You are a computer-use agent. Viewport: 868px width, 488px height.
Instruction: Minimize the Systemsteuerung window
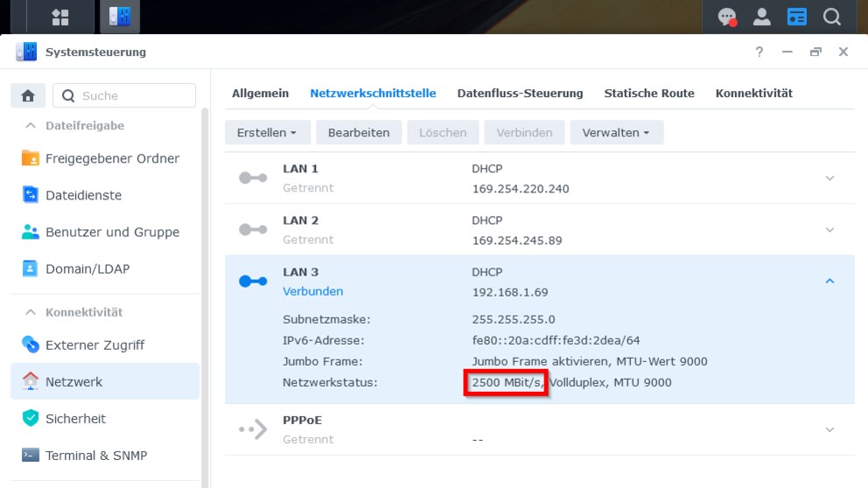pos(787,52)
